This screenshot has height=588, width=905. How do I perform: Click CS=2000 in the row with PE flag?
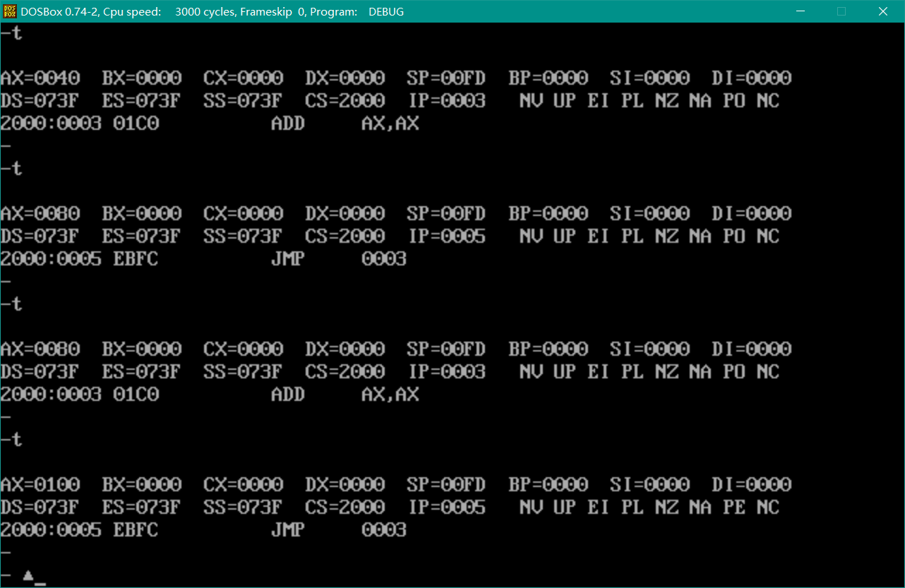click(x=345, y=507)
